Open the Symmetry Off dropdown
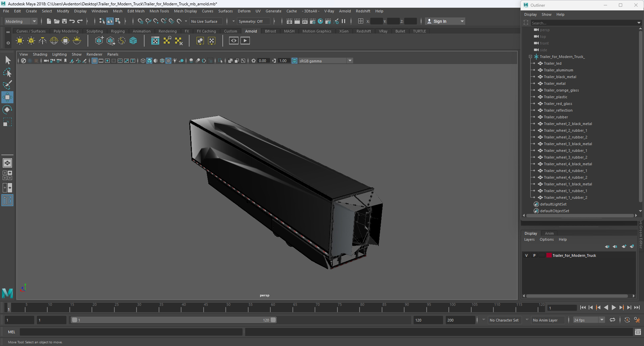 point(254,21)
